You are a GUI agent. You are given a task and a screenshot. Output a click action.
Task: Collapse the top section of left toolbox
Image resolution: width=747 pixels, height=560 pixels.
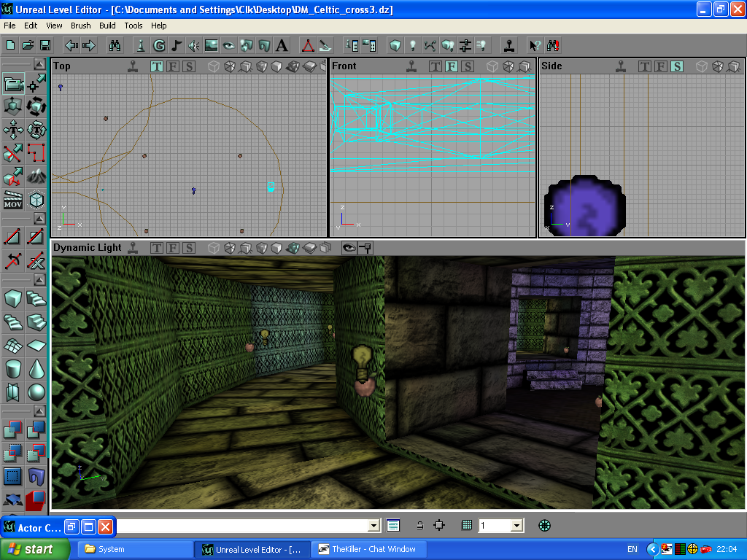(x=39, y=64)
